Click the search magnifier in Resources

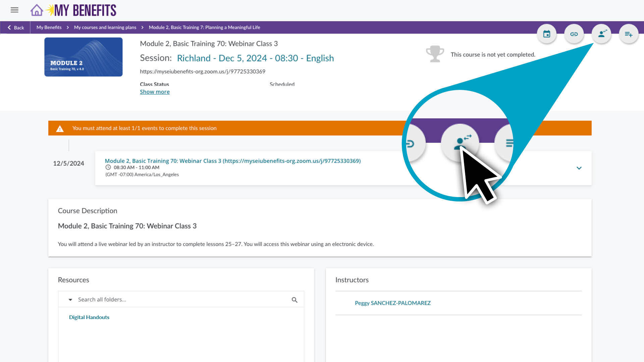pyautogui.click(x=295, y=299)
